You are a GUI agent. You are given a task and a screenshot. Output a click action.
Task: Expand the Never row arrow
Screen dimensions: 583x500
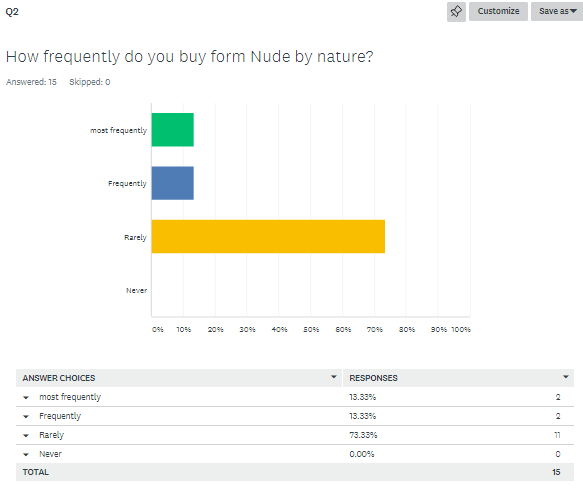[x=26, y=454]
